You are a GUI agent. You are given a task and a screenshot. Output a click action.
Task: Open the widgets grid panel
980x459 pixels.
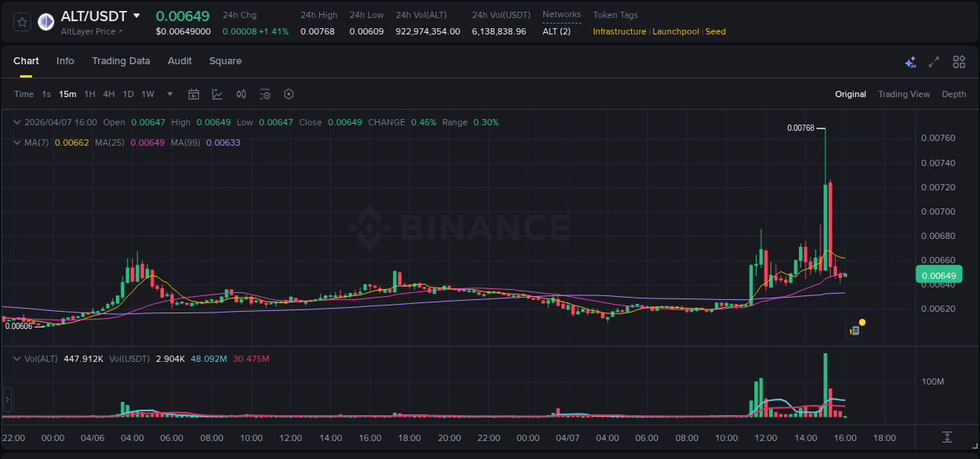pos(959,61)
